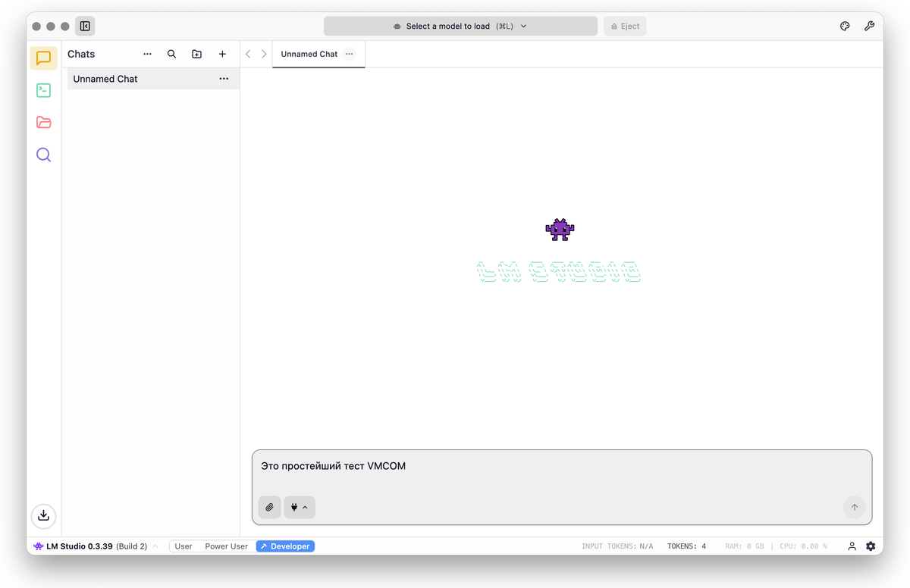
Task: Open My Models folder icon
Action: pyautogui.click(x=44, y=123)
